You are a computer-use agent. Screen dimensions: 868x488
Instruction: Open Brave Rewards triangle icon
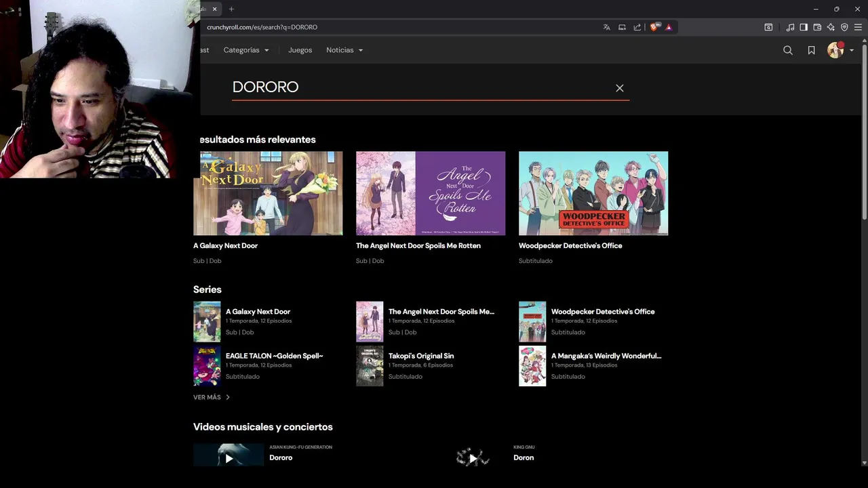tap(669, 27)
